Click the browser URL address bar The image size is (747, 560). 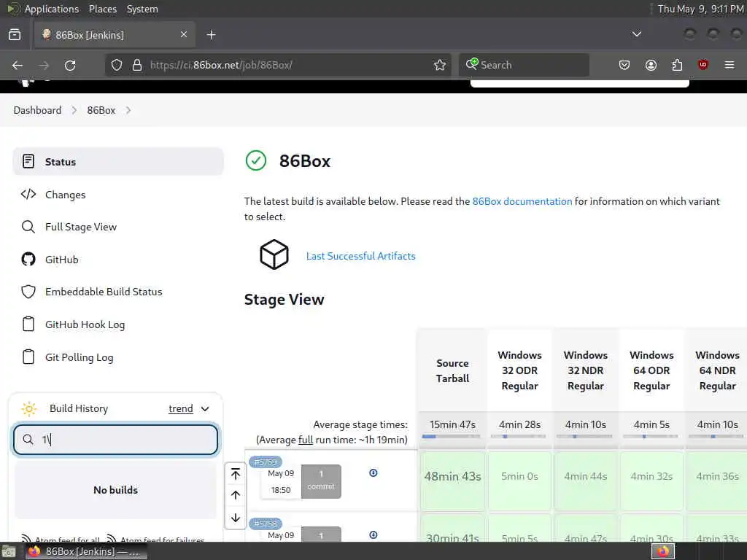[279, 65]
